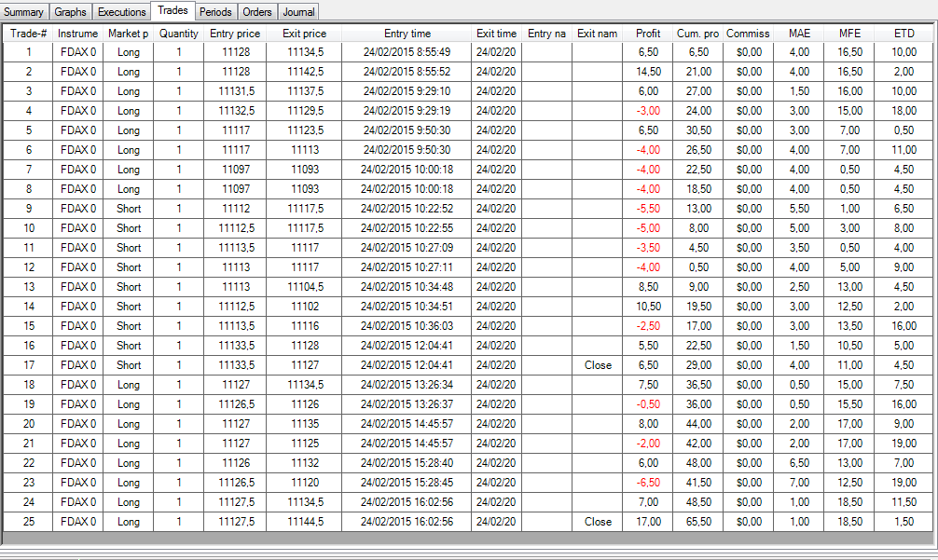The width and height of the screenshot is (938, 560).
Task: Click the -2,00 profit in trade 21
Action: coord(648,444)
